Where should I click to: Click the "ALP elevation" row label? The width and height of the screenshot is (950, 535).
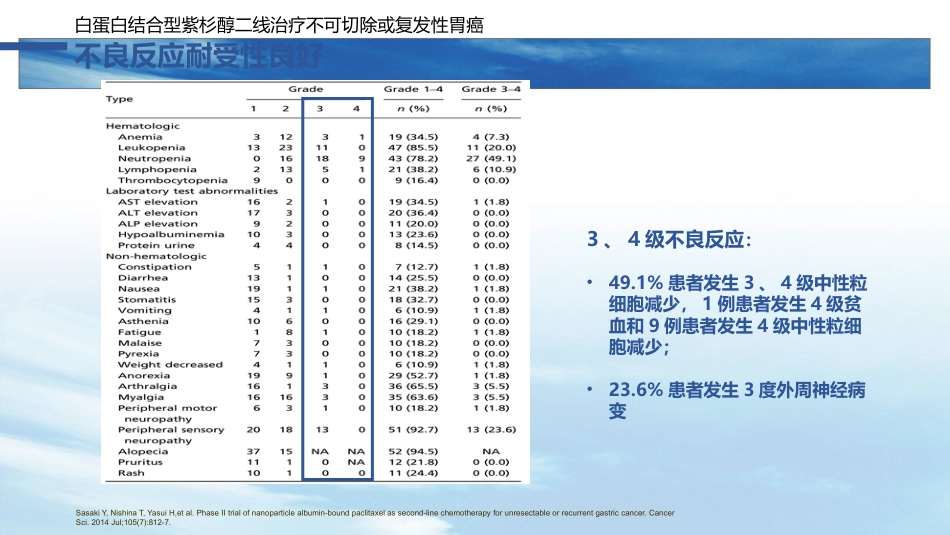(158, 224)
